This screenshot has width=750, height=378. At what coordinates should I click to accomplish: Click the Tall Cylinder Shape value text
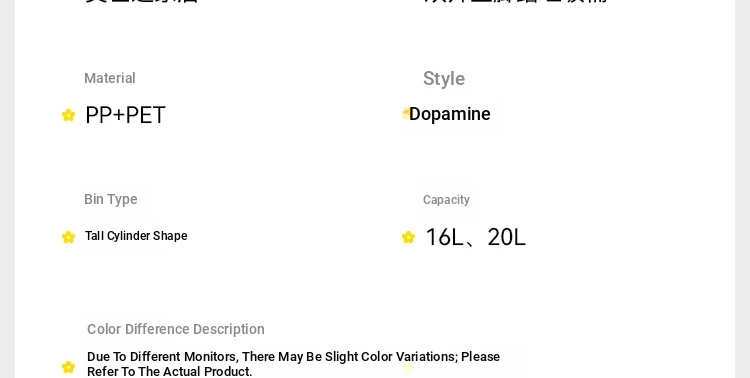point(136,236)
